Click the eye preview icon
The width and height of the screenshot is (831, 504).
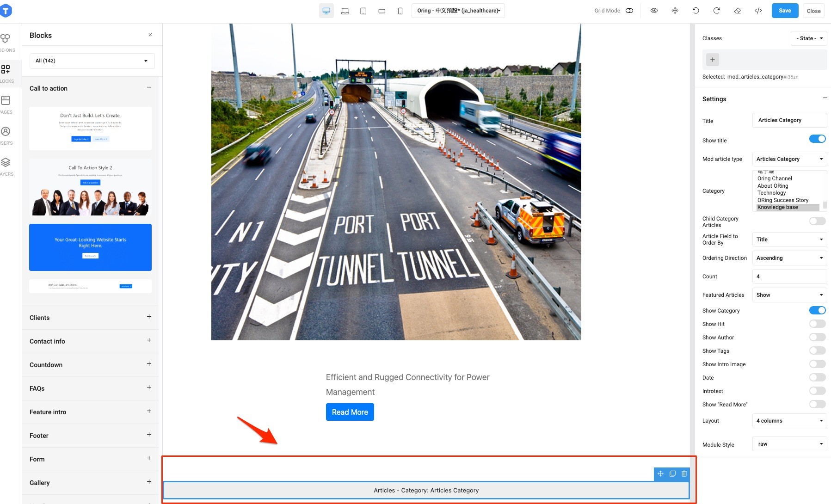point(654,11)
